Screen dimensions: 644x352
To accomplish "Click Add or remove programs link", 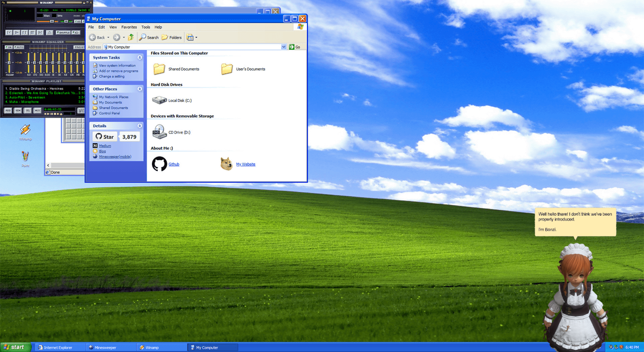I will coord(119,71).
